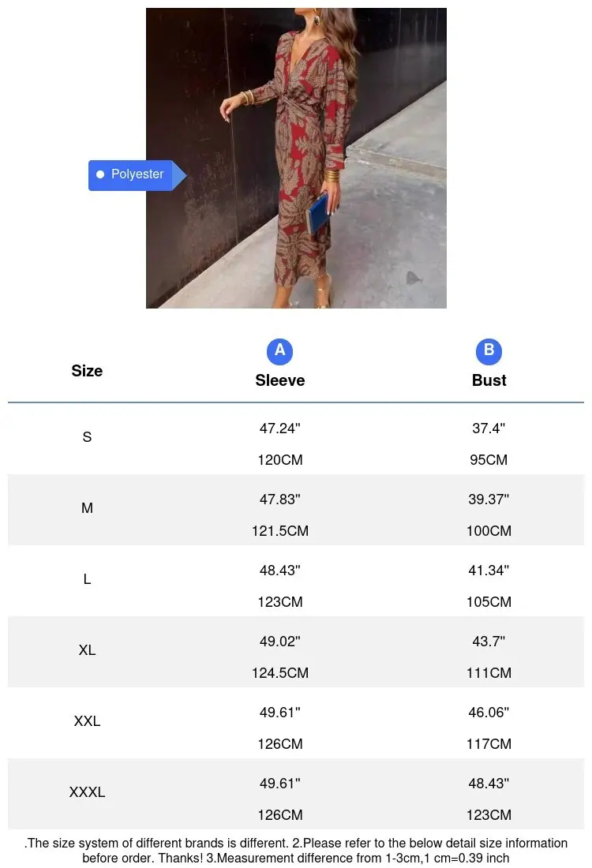Screen dimensions: 592x868
Task: Click the 46.06" bust value for XXL
Action: tap(489, 713)
